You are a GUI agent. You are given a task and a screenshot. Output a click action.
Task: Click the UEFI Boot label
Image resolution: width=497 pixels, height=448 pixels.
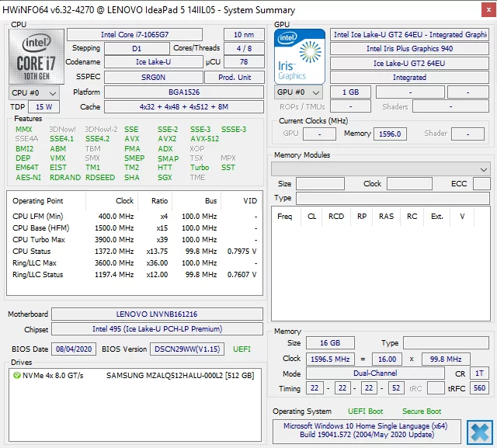[x=366, y=412]
